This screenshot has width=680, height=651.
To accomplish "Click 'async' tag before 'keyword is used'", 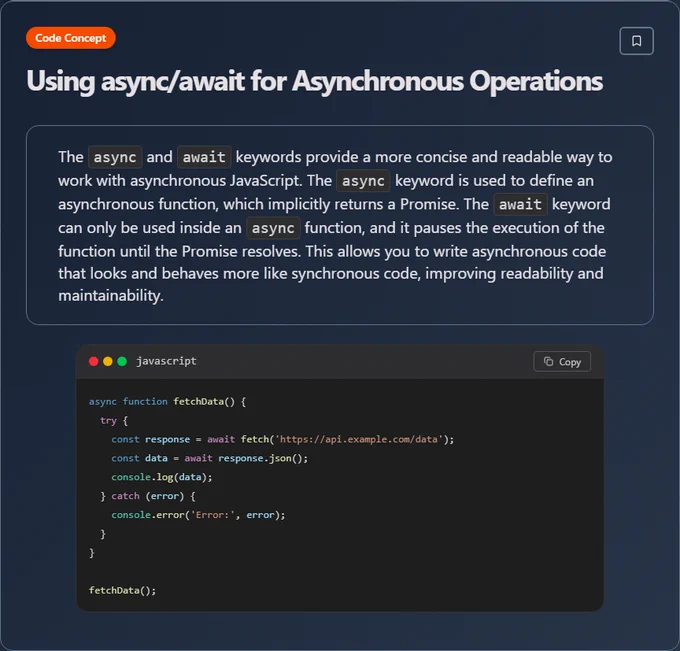I will 363,181.
